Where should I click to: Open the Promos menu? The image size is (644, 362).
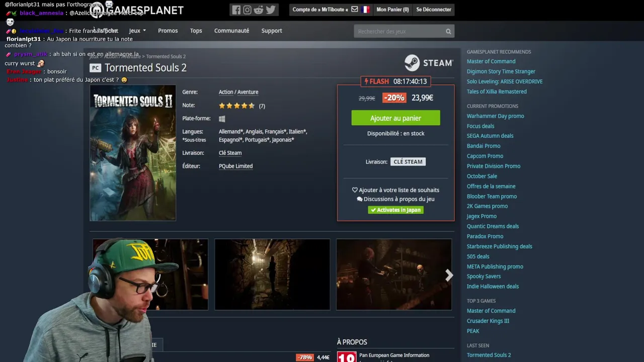coord(168,31)
